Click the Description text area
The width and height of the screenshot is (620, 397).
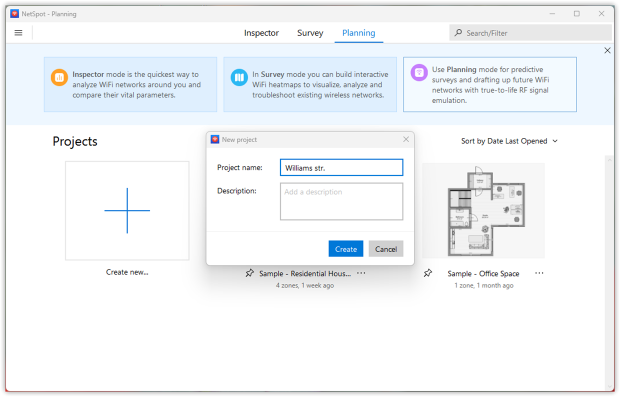pyautogui.click(x=341, y=201)
